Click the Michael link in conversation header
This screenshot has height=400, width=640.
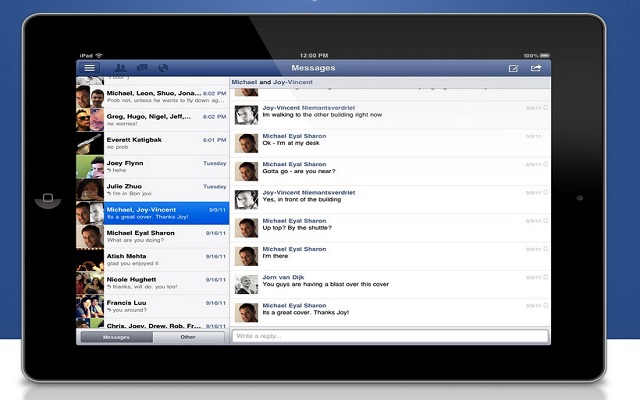244,82
